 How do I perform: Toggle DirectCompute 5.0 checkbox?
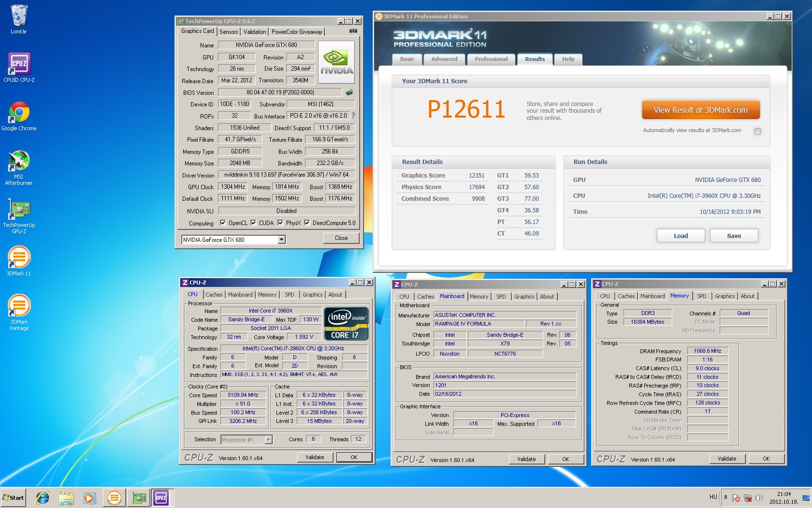pos(307,223)
